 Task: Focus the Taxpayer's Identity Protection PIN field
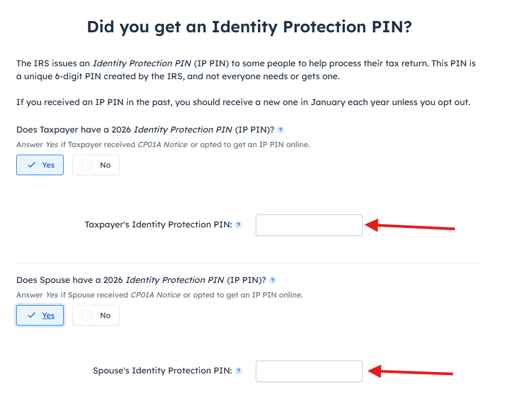[309, 225]
